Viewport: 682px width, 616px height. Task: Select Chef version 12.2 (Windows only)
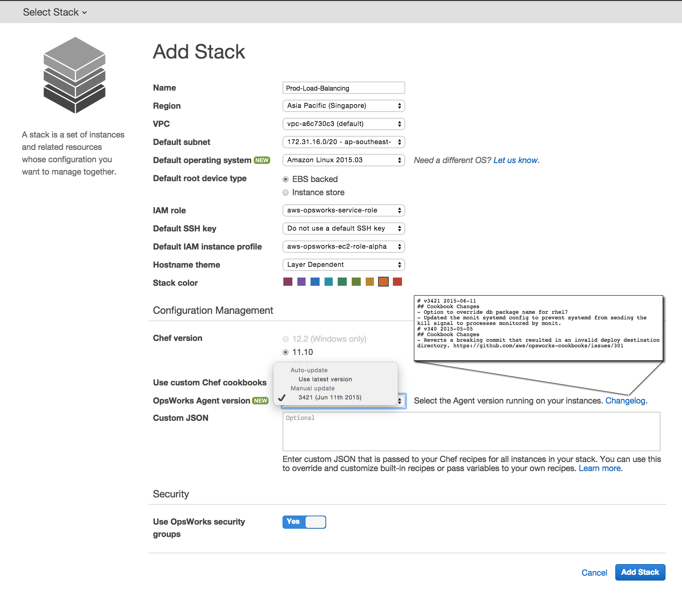pos(285,339)
